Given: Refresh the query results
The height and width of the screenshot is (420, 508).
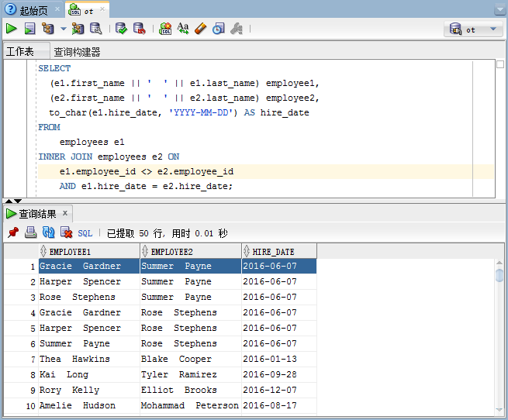Looking at the screenshot, I should click(x=48, y=232).
